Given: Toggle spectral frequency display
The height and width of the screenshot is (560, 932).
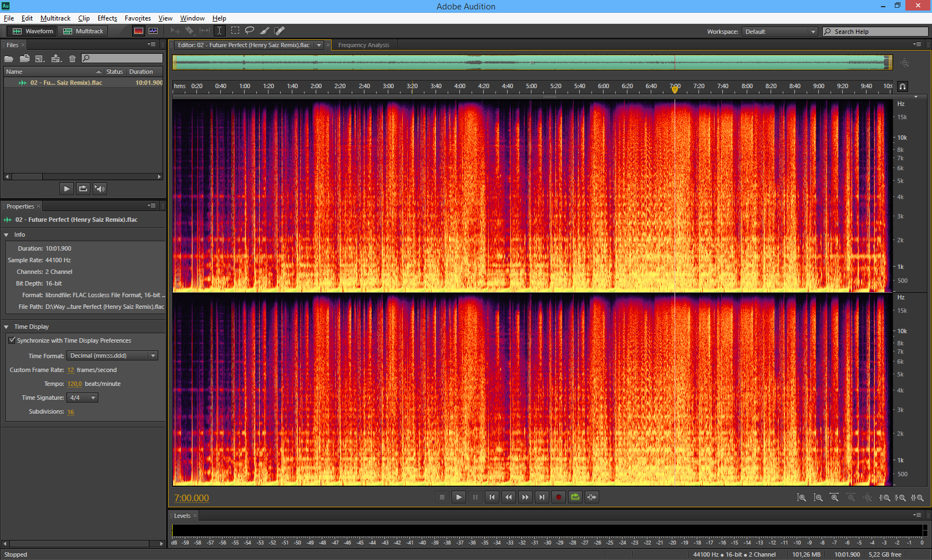Looking at the screenshot, I should [x=139, y=31].
